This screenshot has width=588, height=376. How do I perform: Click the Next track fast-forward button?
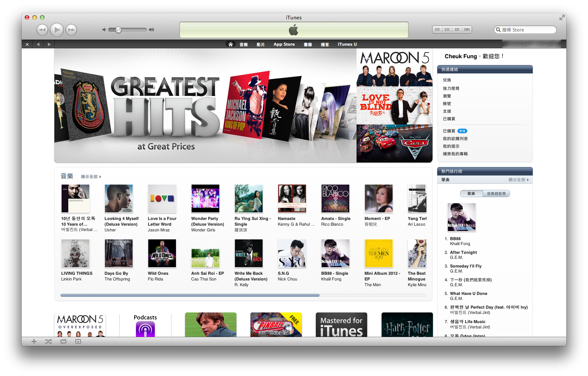pos(71,30)
